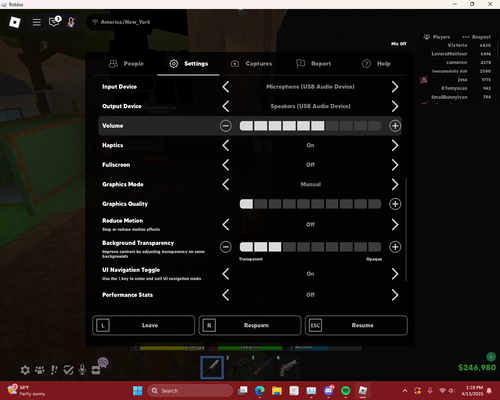Switch to previous Output Device with the left arrow
This screenshot has height=400, width=500.
[x=226, y=107]
